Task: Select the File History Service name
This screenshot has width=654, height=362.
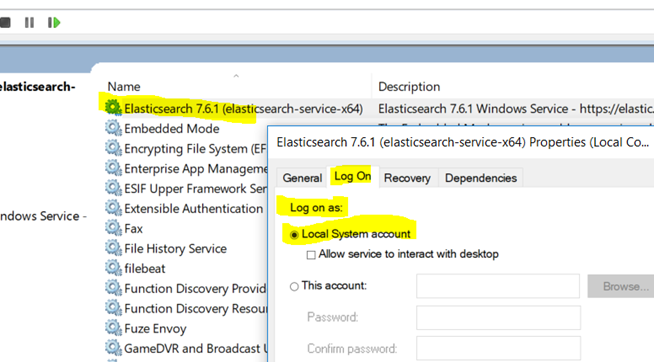Action: click(176, 249)
